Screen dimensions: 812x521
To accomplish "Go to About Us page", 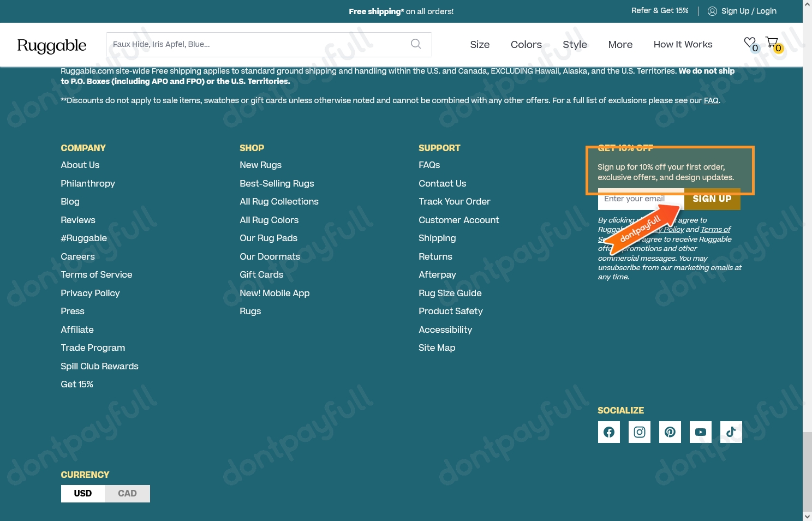I will click(x=80, y=165).
